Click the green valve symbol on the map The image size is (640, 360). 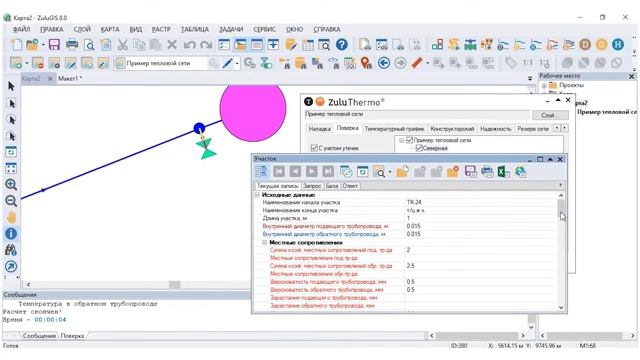point(207,149)
